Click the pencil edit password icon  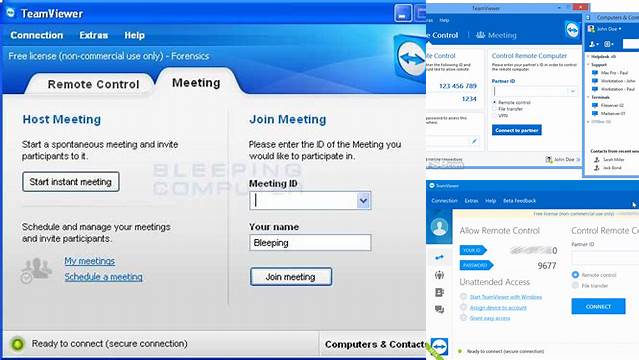[x=474, y=141]
